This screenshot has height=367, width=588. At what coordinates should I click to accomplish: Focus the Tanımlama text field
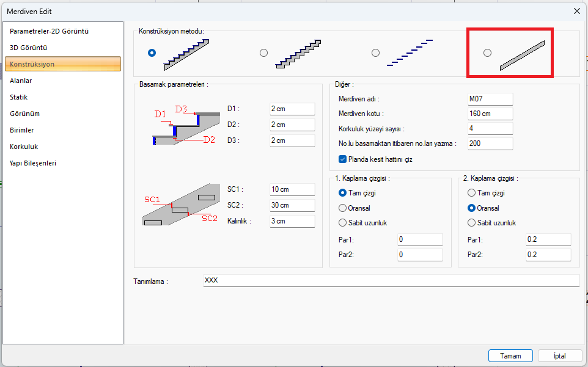click(391, 281)
